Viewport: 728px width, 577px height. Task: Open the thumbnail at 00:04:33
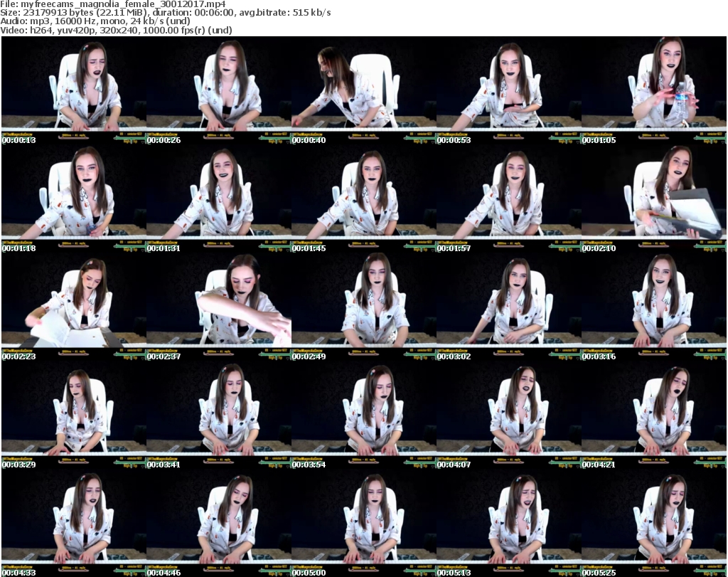74,523
